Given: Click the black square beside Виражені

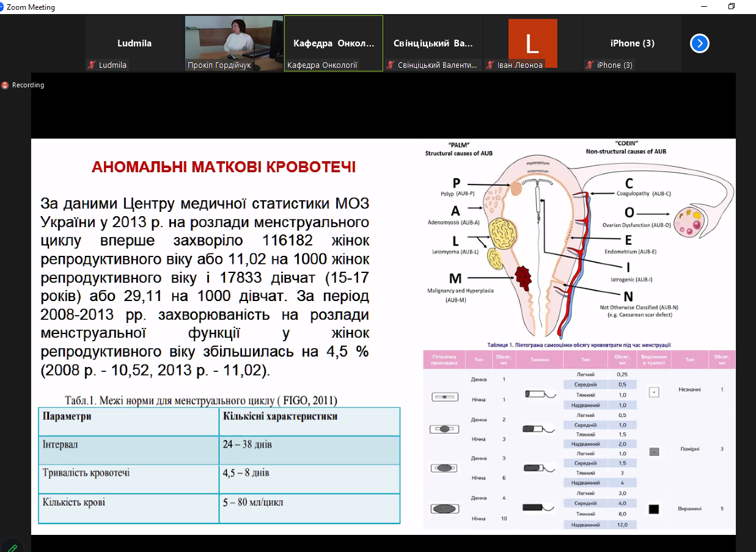Looking at the screenshot, I should [x=654, y=509].
